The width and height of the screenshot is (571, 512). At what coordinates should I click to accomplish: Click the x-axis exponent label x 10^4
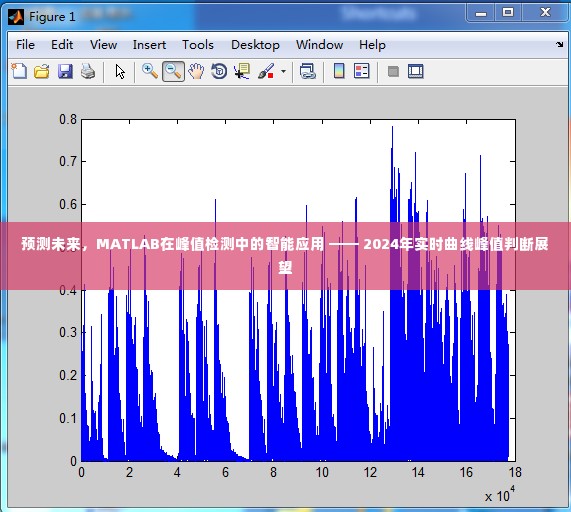(500, 495)
